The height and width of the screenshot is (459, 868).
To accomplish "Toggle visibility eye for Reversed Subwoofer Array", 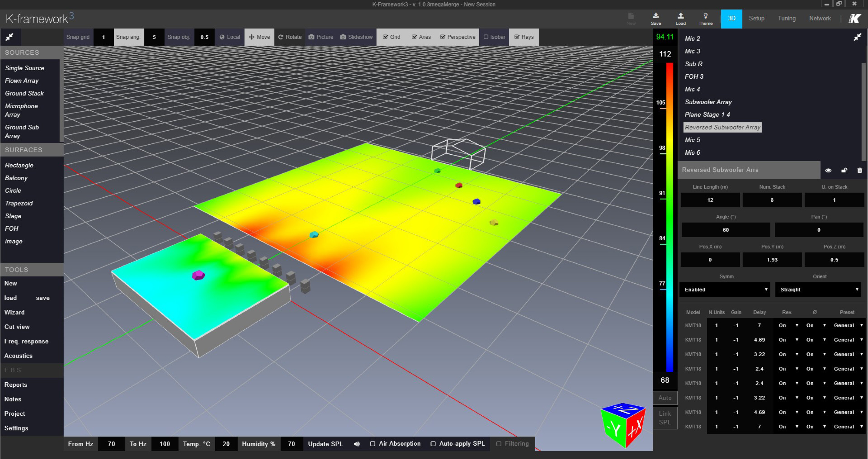I will [828, 170].
